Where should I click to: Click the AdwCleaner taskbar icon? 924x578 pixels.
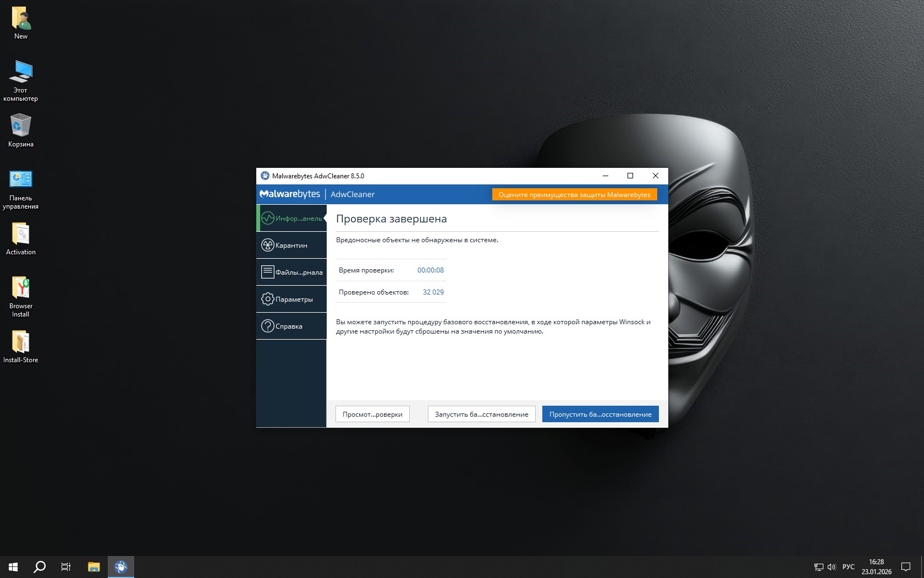(x=121, y=567)
